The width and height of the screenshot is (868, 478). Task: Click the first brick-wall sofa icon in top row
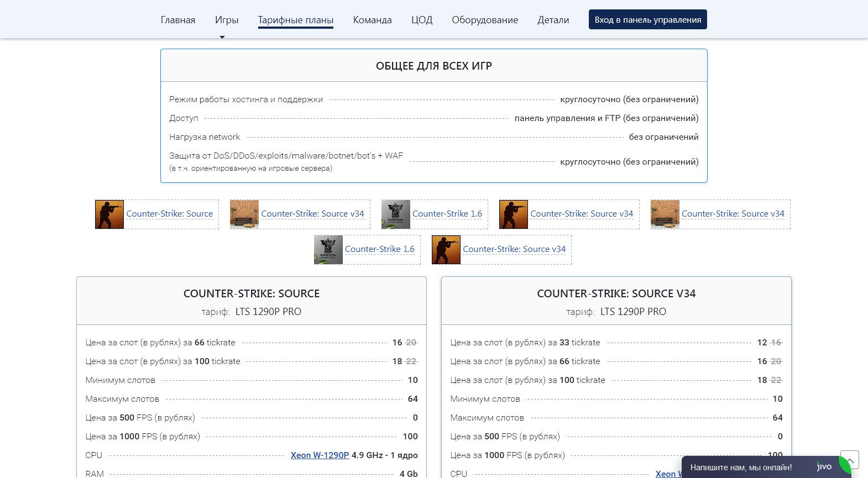tap(244, 214)
